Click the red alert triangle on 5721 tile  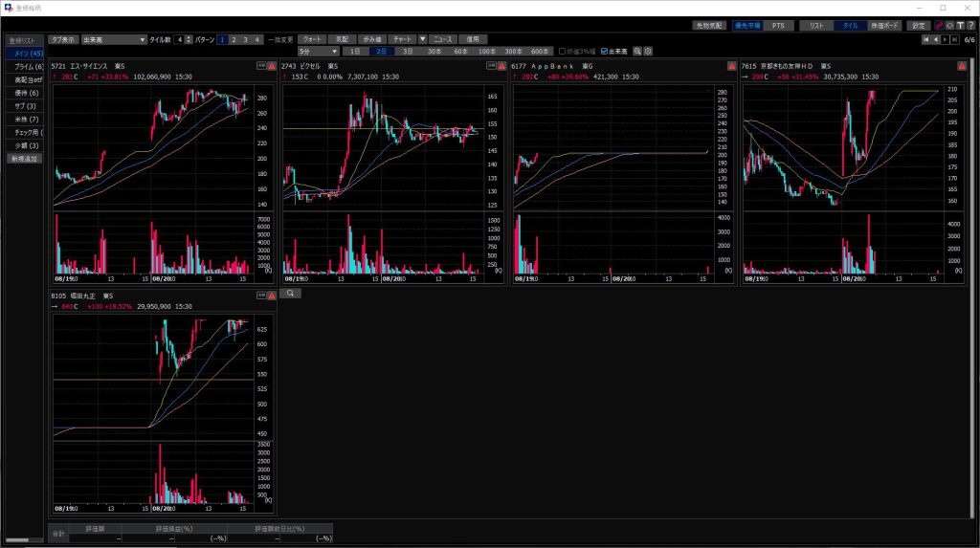(272, 66)
